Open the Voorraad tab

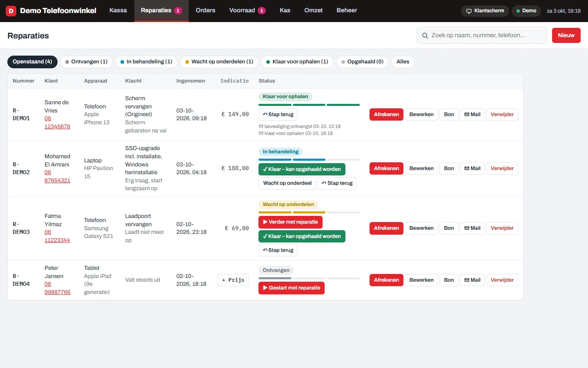247,11
